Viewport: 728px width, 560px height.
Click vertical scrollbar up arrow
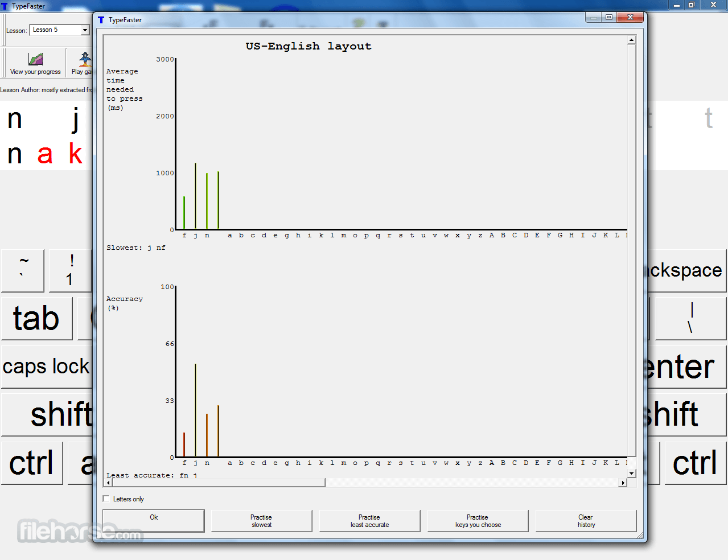(x=631, y=40)
